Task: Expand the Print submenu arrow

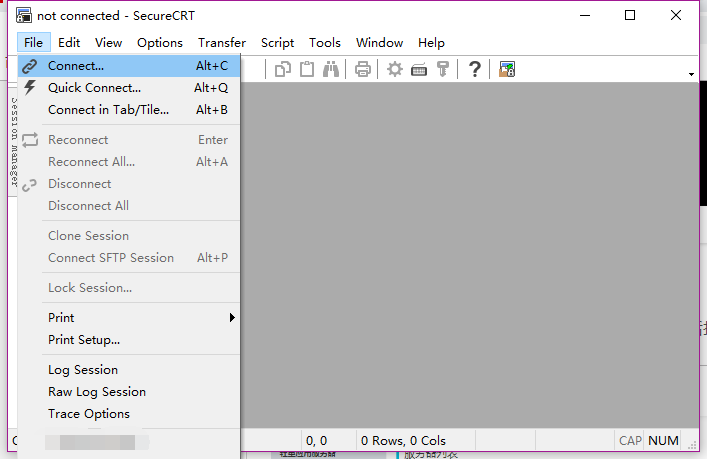Action: 232,317
